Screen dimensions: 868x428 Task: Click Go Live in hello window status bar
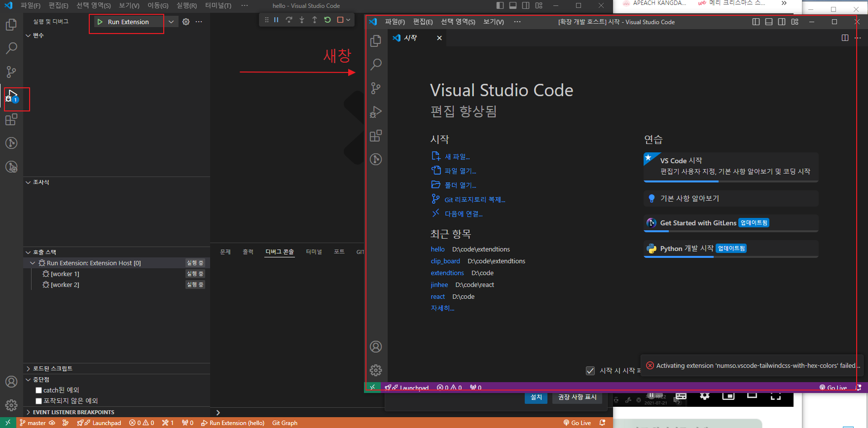tap(578, 423)
